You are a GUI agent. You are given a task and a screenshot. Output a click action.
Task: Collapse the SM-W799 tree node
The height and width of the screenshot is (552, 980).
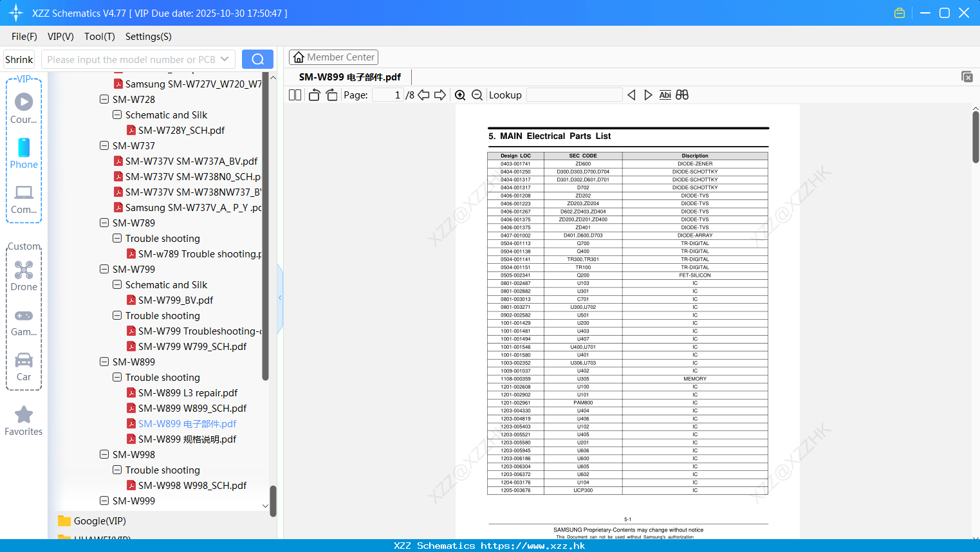point(104,269)
